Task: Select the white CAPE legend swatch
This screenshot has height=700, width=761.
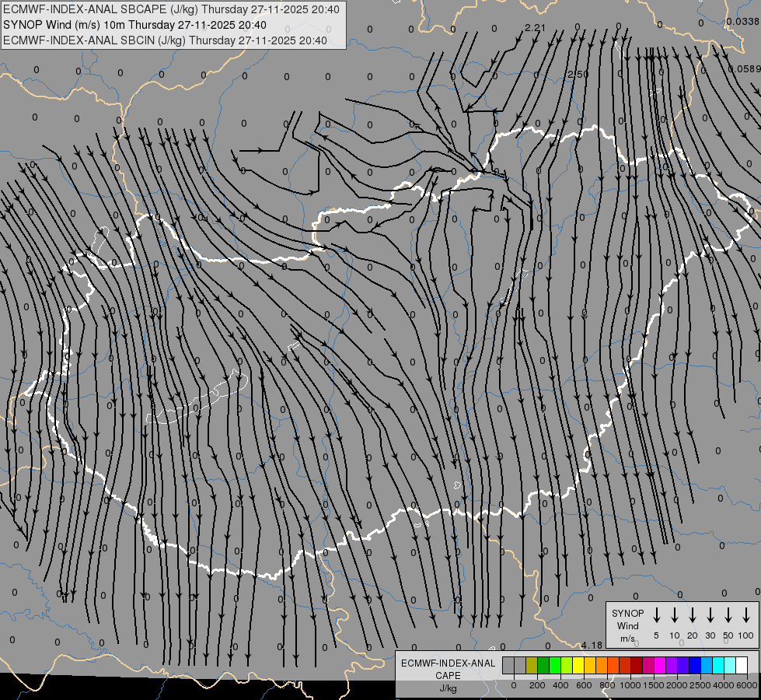Action: 742,665
